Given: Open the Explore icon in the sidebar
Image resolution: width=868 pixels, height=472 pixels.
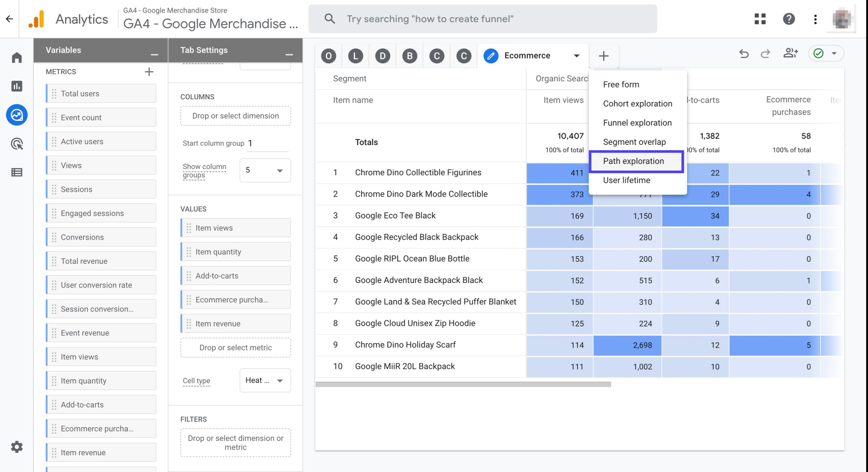Looking at the screenshot, I should click(x=17, y=115).
